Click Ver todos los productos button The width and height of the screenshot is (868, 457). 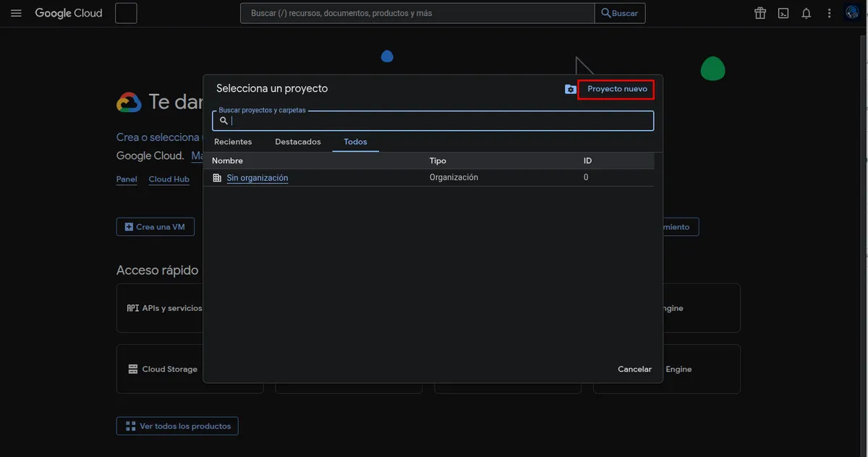tap(177, 426)
